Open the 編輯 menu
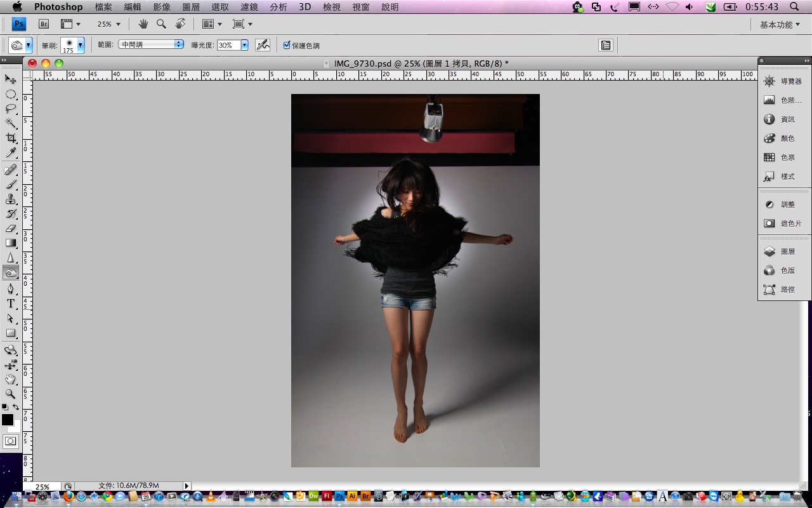This screenshot has height=508, width=812. coord(133,7)
